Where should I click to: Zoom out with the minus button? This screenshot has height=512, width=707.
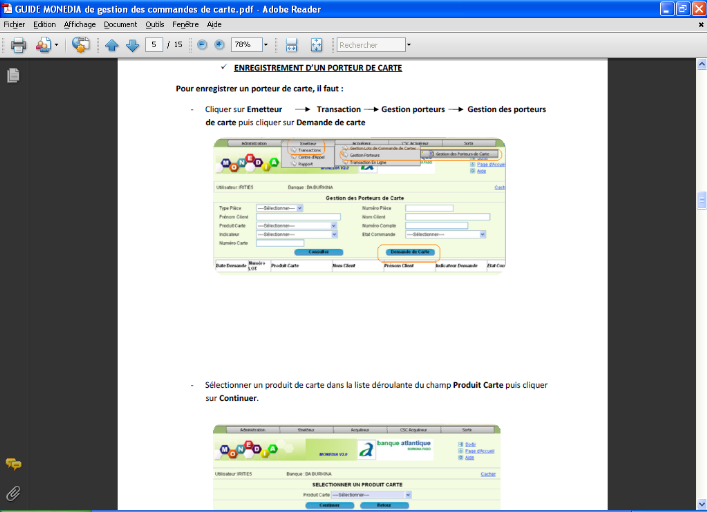(x=202, y=45)
